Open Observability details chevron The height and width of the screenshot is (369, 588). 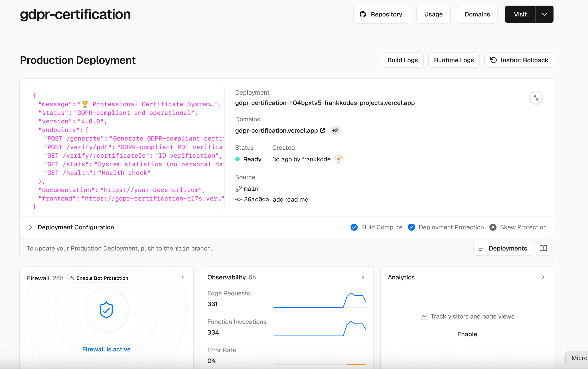(x=363, y=277)
